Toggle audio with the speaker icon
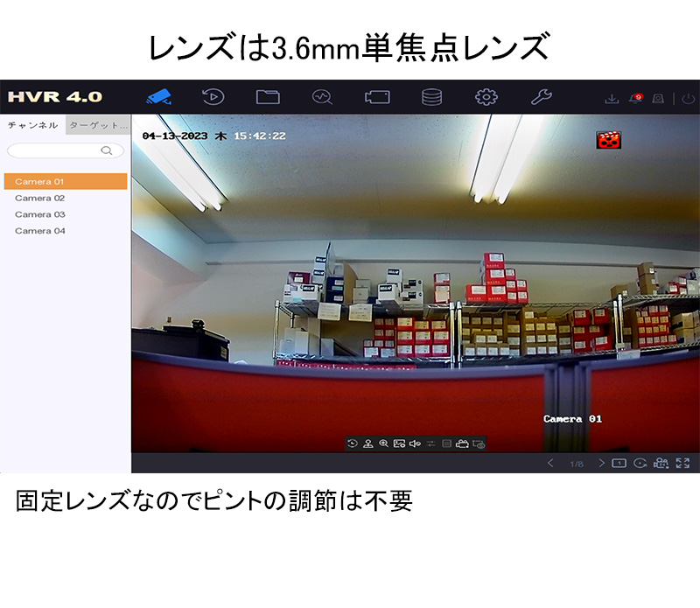Viewport: 700px width, 608px height. [x=415, y=444]
